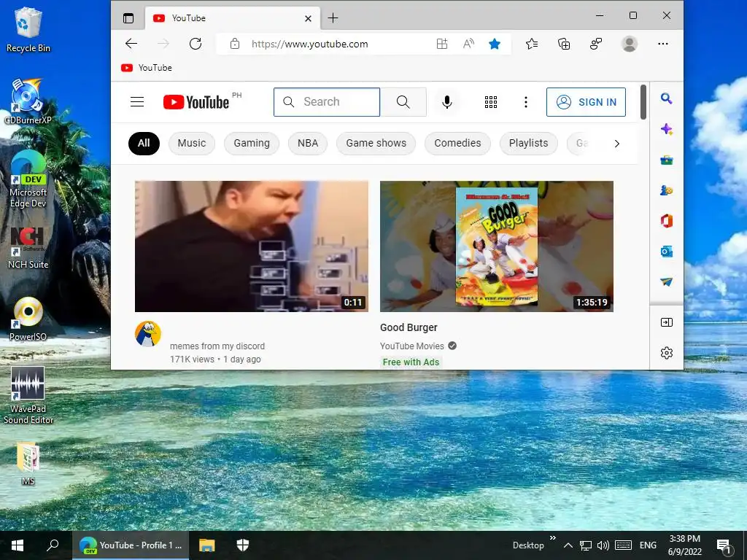Open CDBurnerXP desktop shortcut

(x=28, y=101)
